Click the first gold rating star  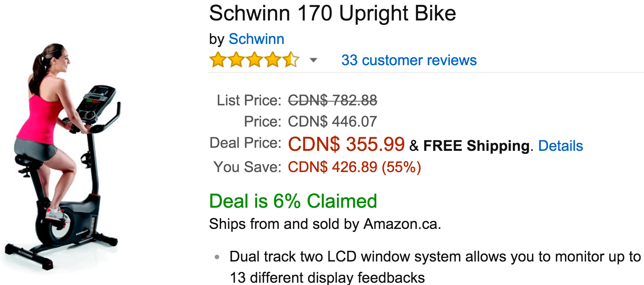click(x=218, y=60)
